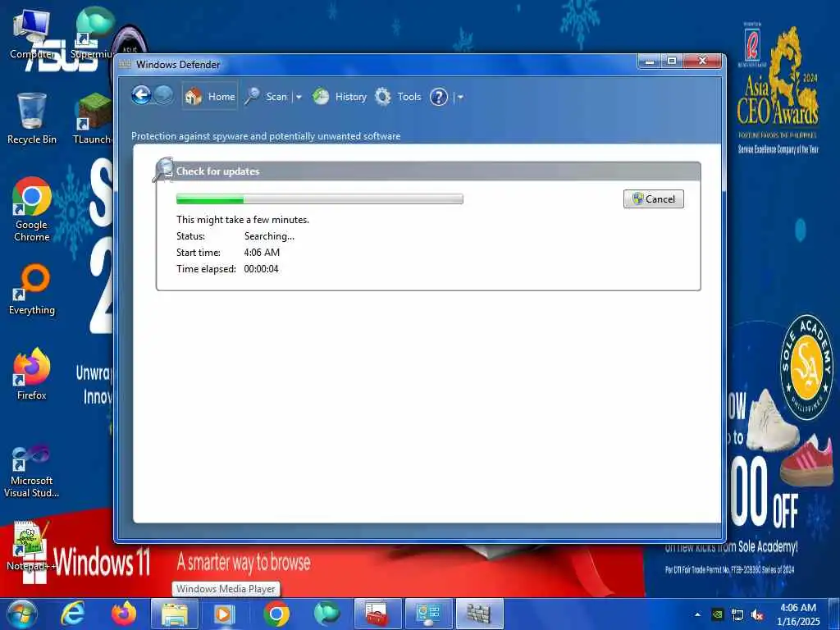Switch to the red toolbox taskbar app
The height and width of the screenshot is (630, 840).
[377, 614]
